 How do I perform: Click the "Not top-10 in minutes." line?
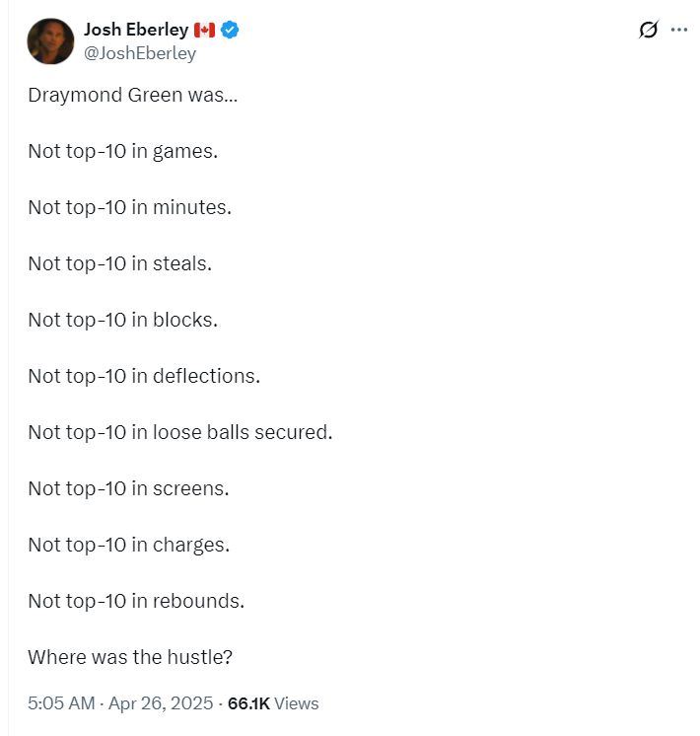(129, 208)
